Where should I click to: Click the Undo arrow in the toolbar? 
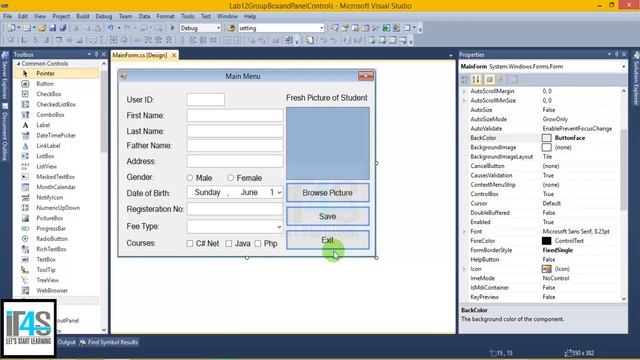pyautogui.click(x=111, y=28)
